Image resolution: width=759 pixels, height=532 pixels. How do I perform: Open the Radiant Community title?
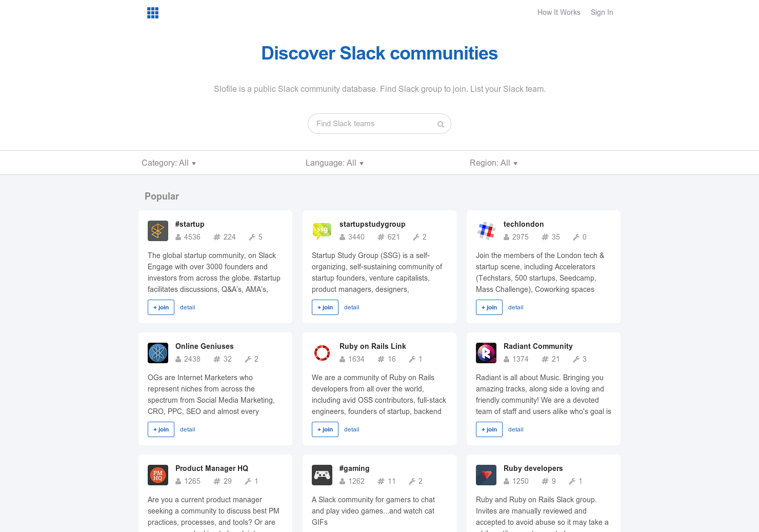538,346
